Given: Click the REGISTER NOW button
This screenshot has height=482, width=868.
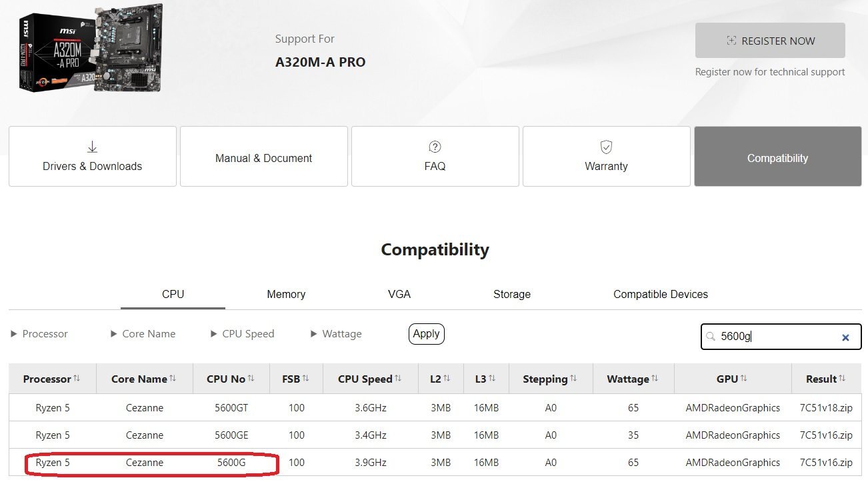Looking at the screenshot, I should pyautogui.click(x=770, y=41).
